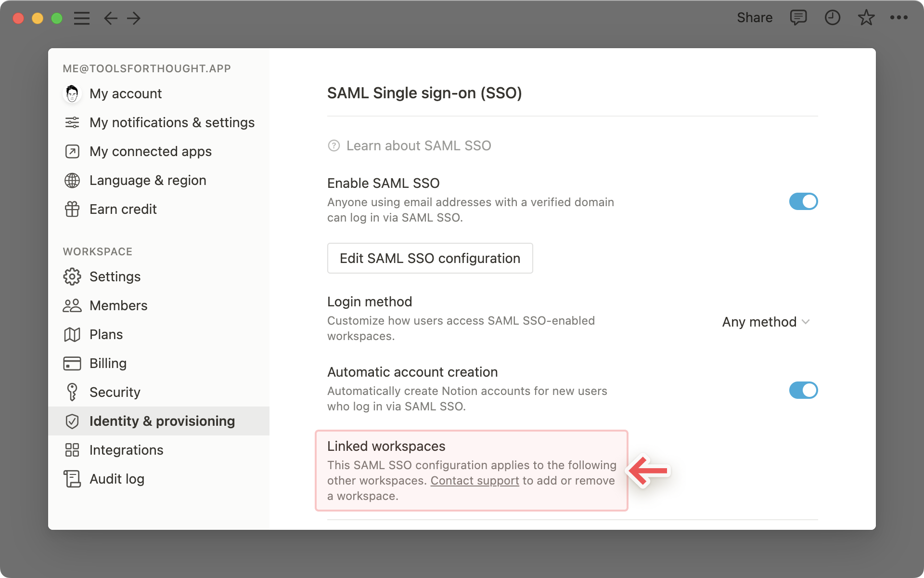Toggle back navigation button in toolbar

tap(110, 18)
